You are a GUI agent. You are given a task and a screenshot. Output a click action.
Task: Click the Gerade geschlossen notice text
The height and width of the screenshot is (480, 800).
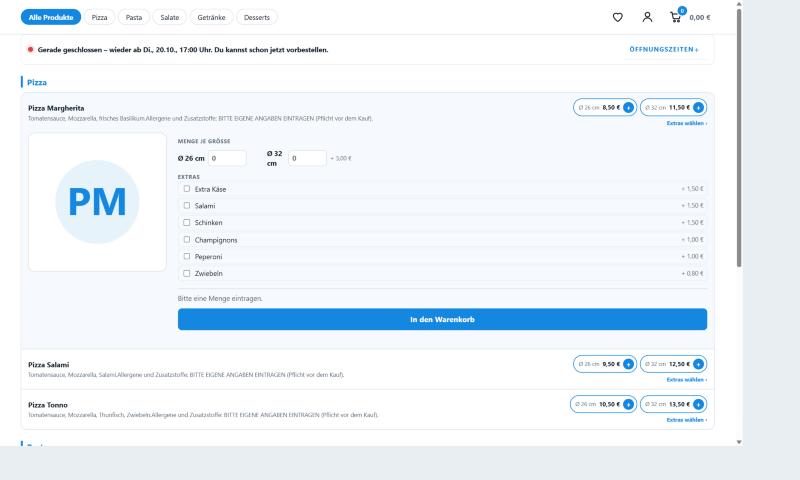183,50
